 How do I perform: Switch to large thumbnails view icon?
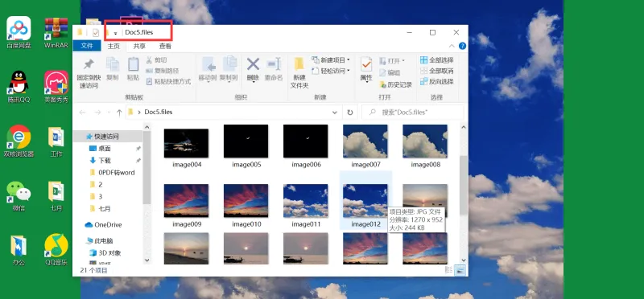[460, 270]
